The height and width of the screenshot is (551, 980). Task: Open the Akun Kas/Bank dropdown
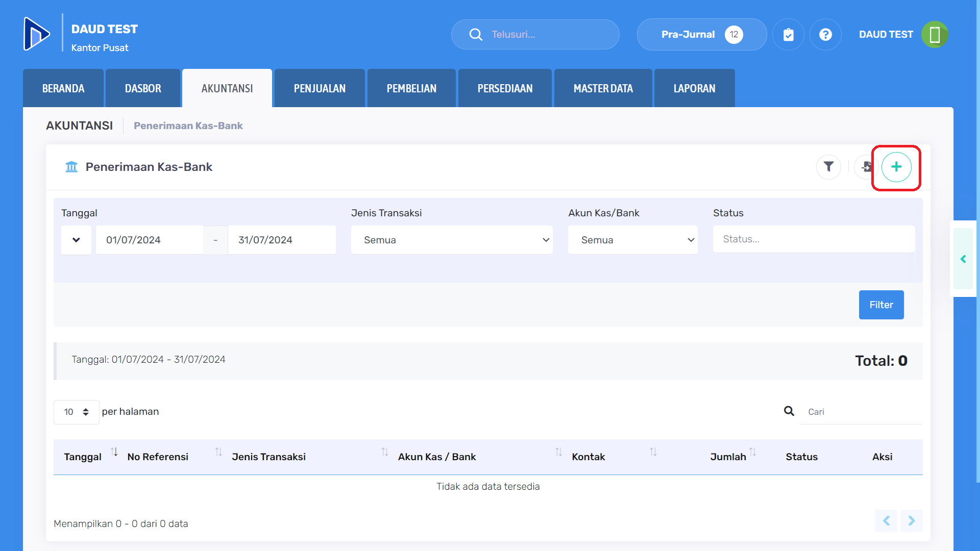tap(633, 240)
